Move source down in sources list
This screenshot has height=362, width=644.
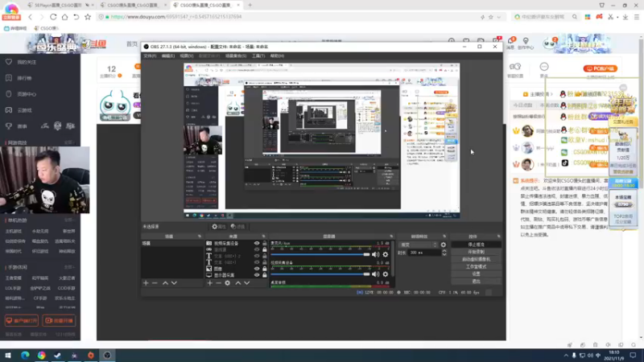[x=247, y=283]
